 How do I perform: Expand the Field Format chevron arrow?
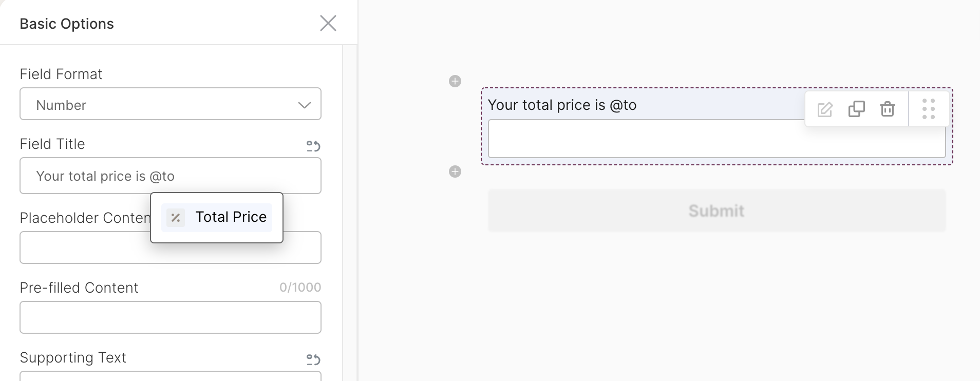tap(305, 105)
